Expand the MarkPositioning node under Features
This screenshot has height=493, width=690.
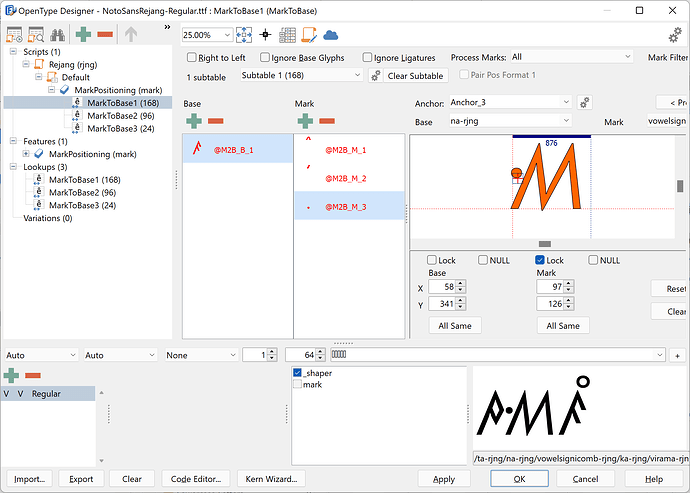click(27, 154)
